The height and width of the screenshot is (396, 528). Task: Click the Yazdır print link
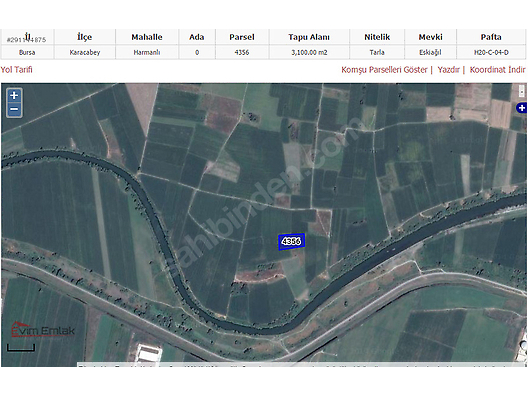449,70
